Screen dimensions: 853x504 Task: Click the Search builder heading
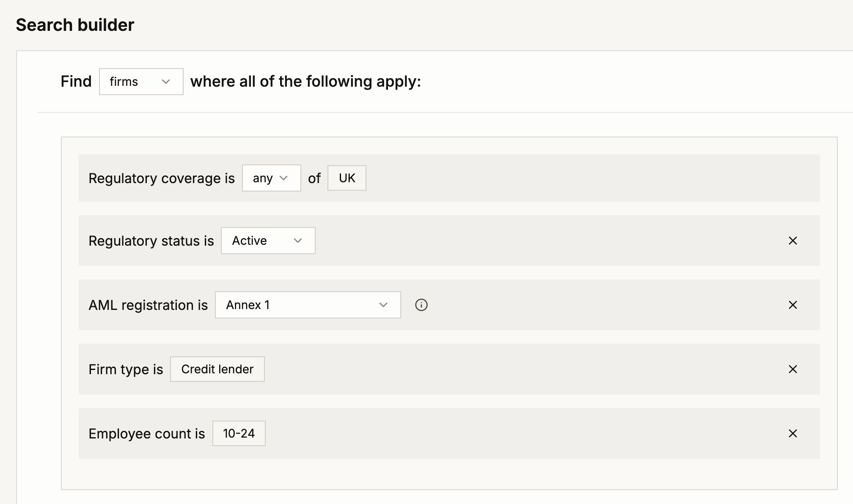(75, 25)
